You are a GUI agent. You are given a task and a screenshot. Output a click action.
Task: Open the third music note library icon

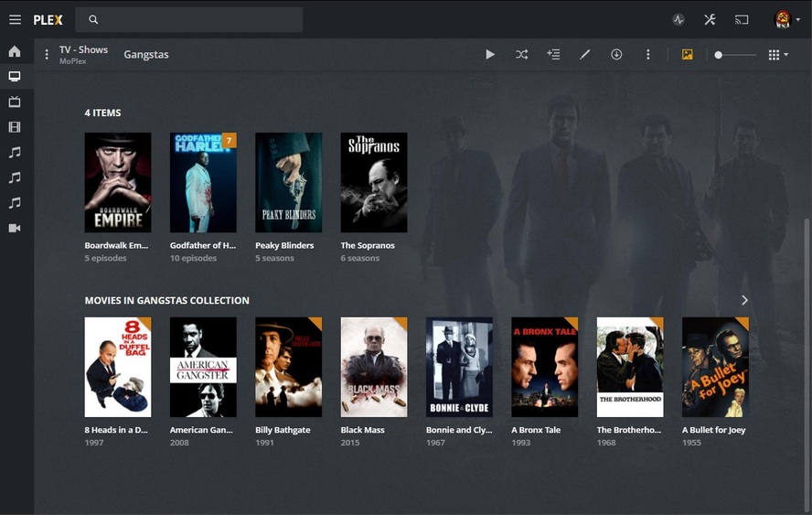pyautogui.click(x=15, y=202)
